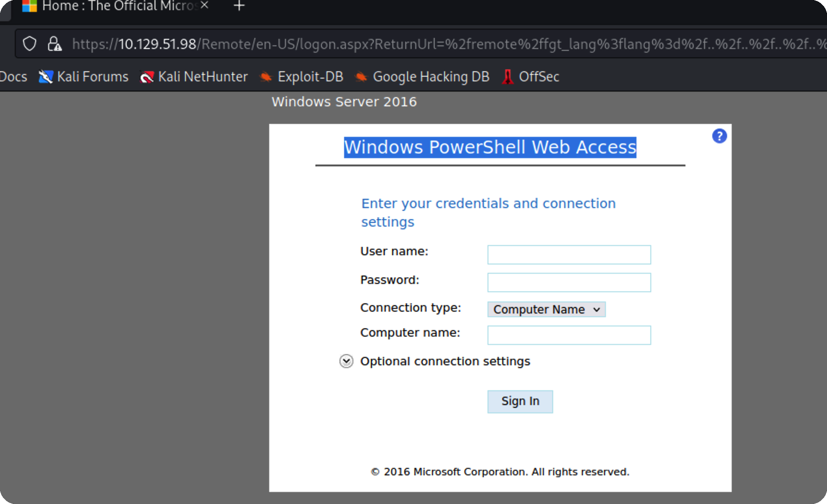Image resolution: width=827 pixels, height=504 pixels.
Task: Click 'Enter your credentials and connection settings' text
Action: pyautogui.click(x=488, y=212)
